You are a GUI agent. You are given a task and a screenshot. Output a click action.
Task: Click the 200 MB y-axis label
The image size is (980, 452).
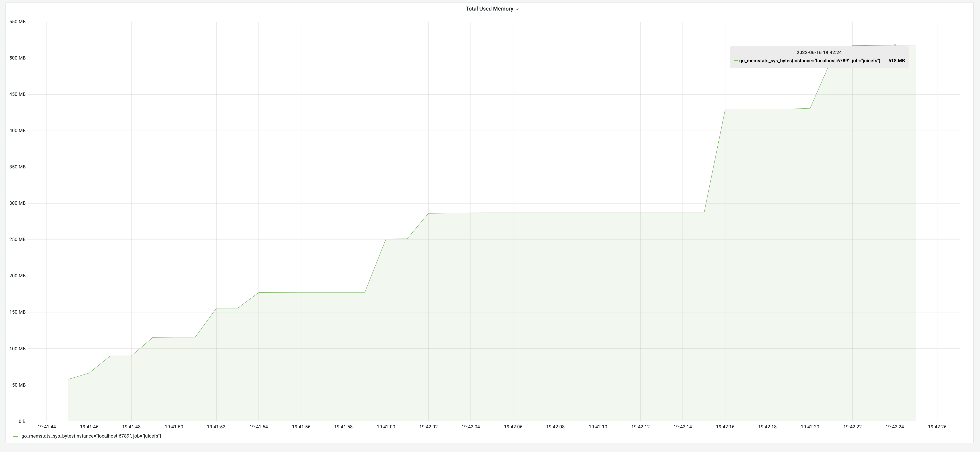(x=18, y=276)
